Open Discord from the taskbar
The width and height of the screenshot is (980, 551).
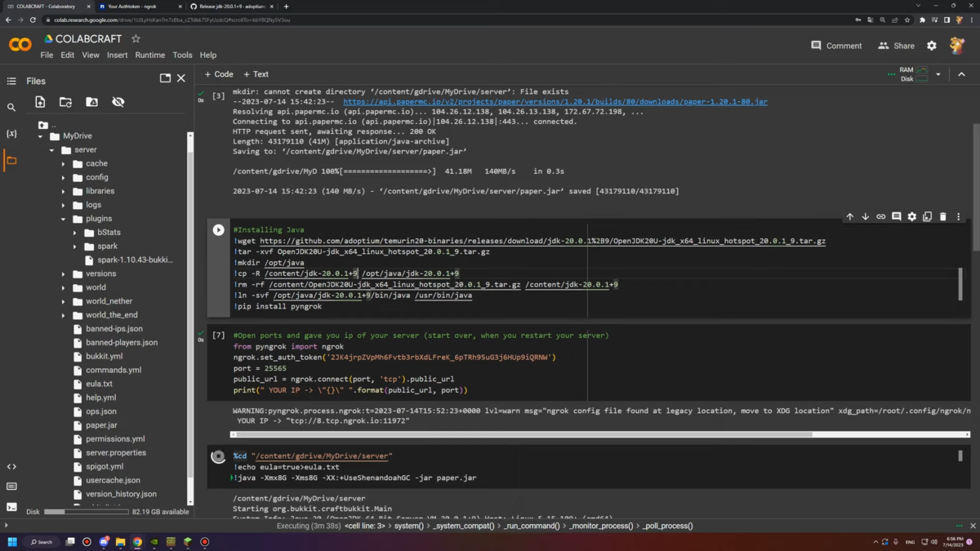(x=104, y=542)
